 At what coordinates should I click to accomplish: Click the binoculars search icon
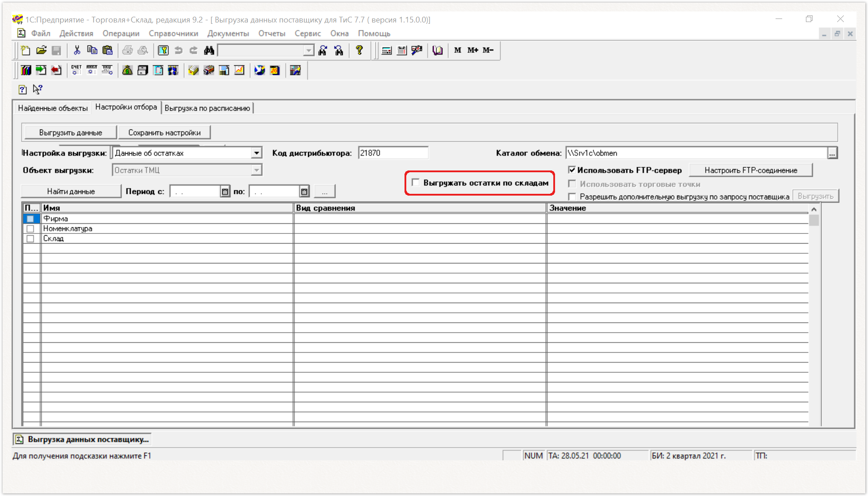pos(209,50)
